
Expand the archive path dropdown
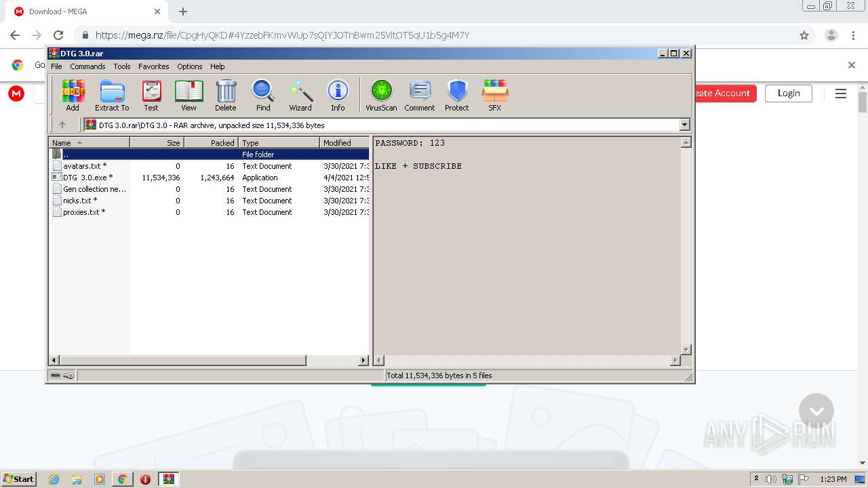pyautogui.click(x=684, y=125)
